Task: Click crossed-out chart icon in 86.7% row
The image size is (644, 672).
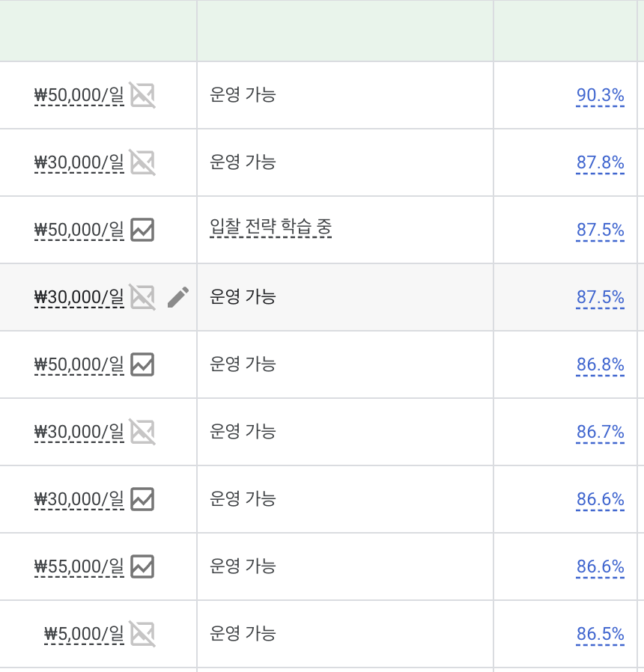Action: [x=142, y=432]
